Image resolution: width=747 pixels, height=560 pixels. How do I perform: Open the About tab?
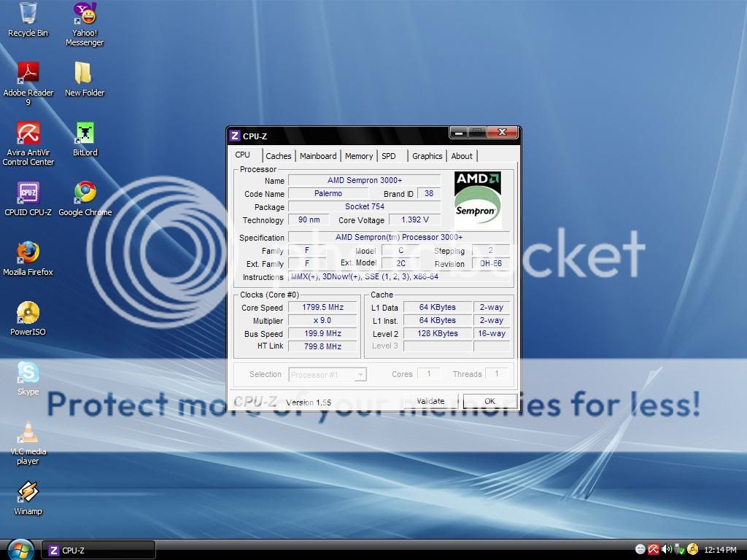(x=462, y=156)
